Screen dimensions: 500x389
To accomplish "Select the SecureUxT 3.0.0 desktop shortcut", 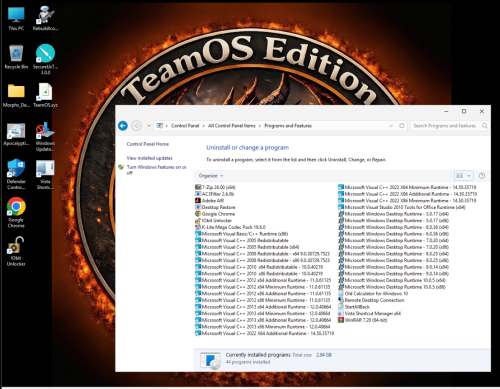I will pyautogui.click(x=45, y=59).
